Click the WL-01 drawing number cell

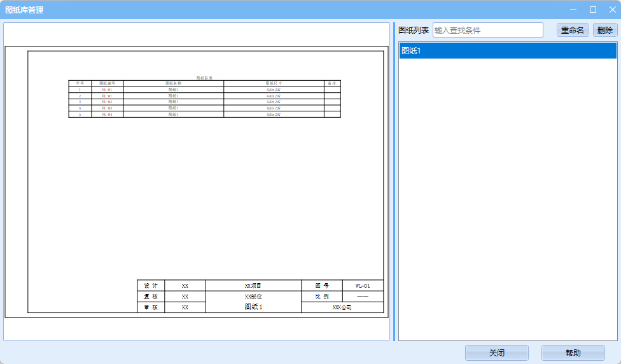[x=363, y=286]
